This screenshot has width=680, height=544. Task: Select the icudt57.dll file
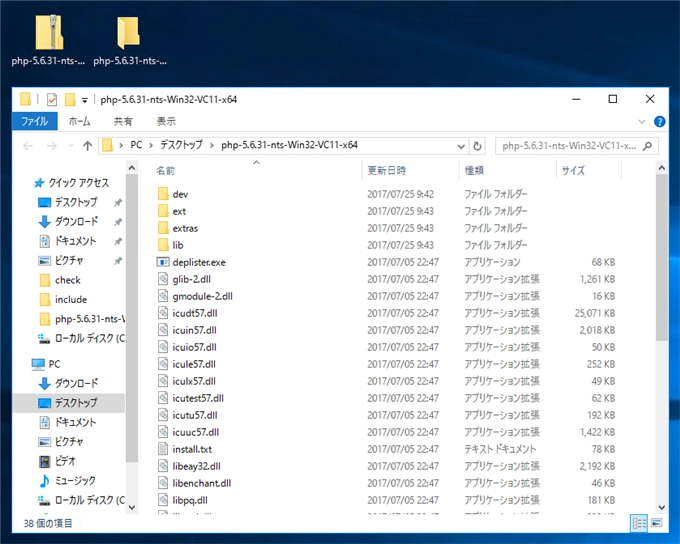187,313
